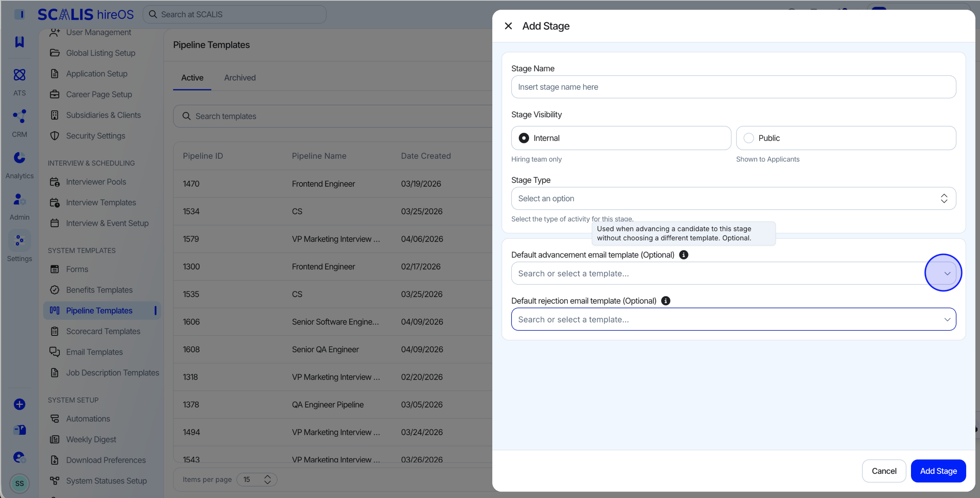The width and height of the screenshot is (980, 498).
Task: Open the CRM module icon
Action: [20, 116]
